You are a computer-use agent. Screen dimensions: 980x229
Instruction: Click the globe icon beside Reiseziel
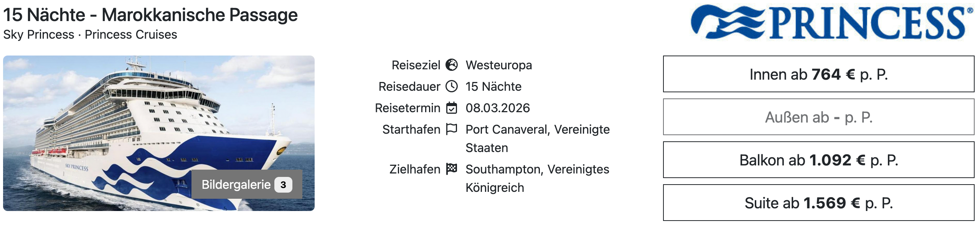point(452,65)
